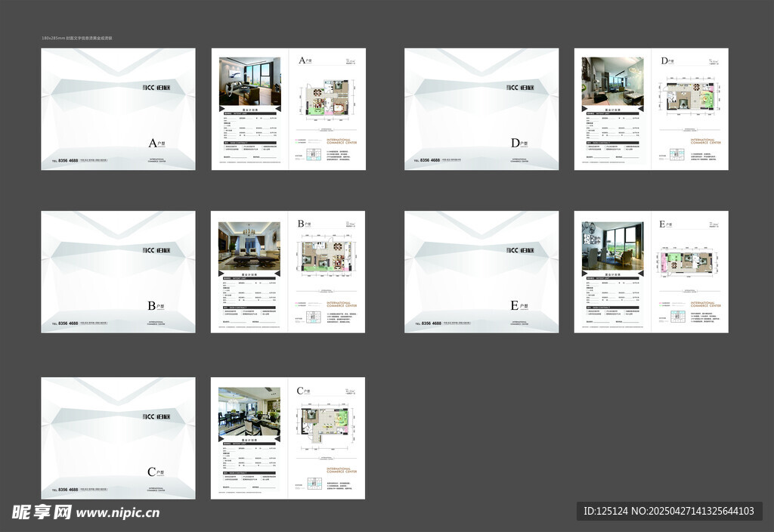Image resolution: width=774 pixels, height=532 pixels.
Task: Select the A户型 floor plan drawing
Action: point(327,99)
